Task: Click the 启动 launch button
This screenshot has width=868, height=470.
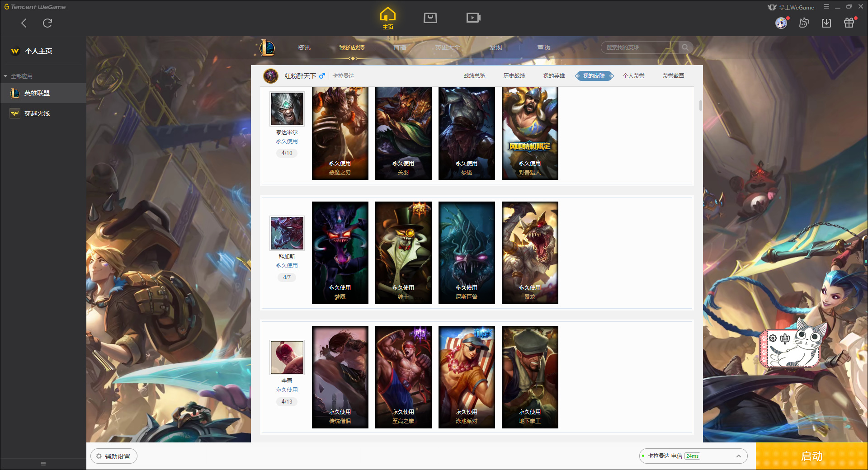Action: pos(812,456)
